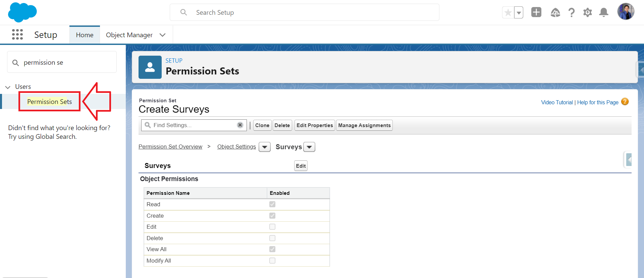Click the Permission Name column header

click(205, 193)
